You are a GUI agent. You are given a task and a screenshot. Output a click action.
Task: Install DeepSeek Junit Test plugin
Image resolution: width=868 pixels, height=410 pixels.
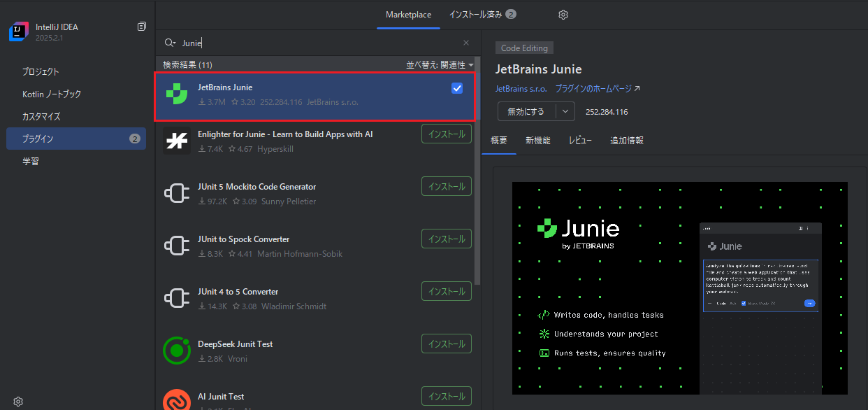point(447,344)
